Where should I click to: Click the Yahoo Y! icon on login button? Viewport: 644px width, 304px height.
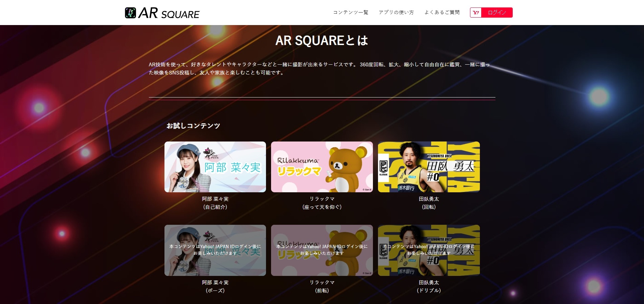[x=476, y=13]
